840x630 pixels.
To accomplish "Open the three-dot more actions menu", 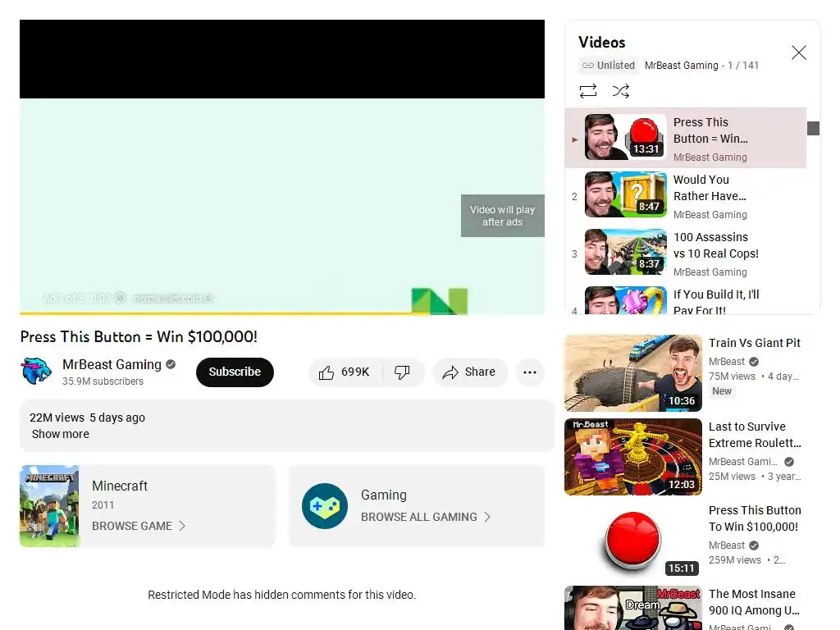I will (x=530, y=372).
